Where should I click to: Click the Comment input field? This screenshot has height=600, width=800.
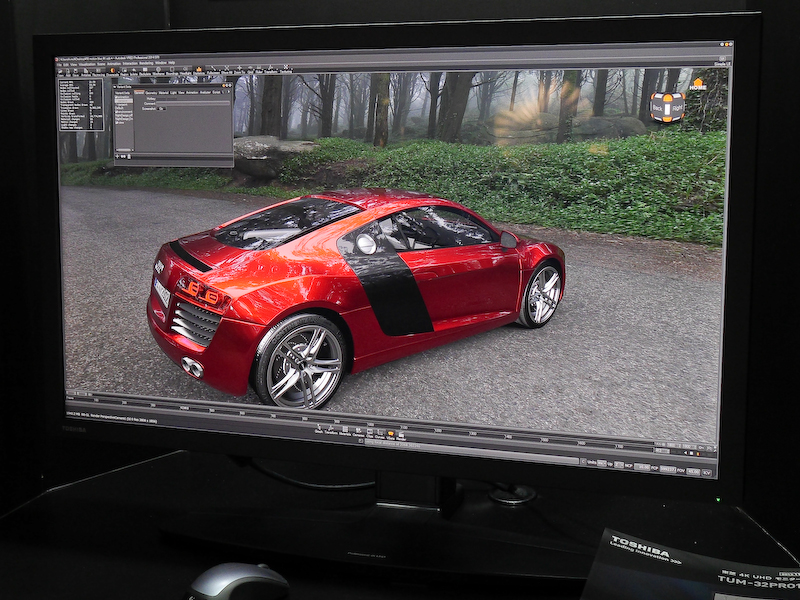point(194,104)
